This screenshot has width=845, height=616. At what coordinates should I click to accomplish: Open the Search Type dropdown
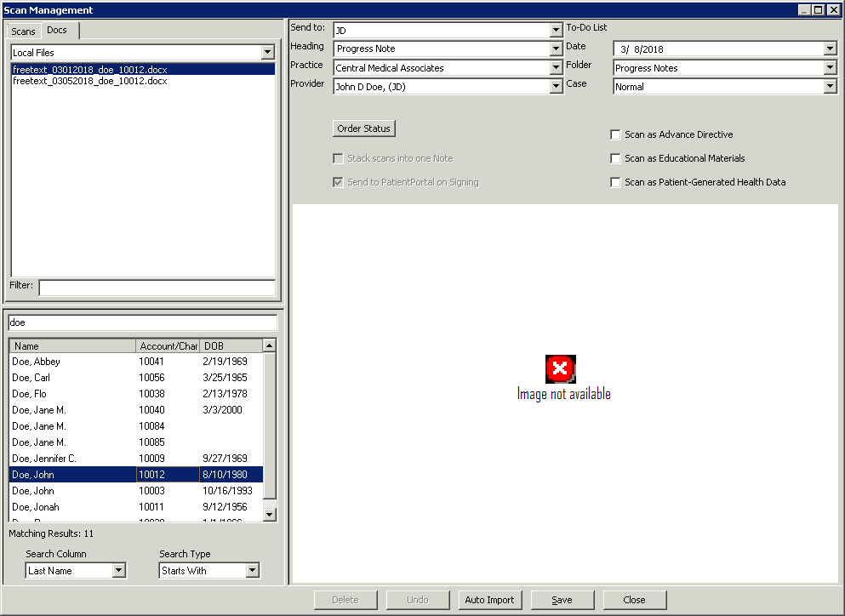coord(252,571)
